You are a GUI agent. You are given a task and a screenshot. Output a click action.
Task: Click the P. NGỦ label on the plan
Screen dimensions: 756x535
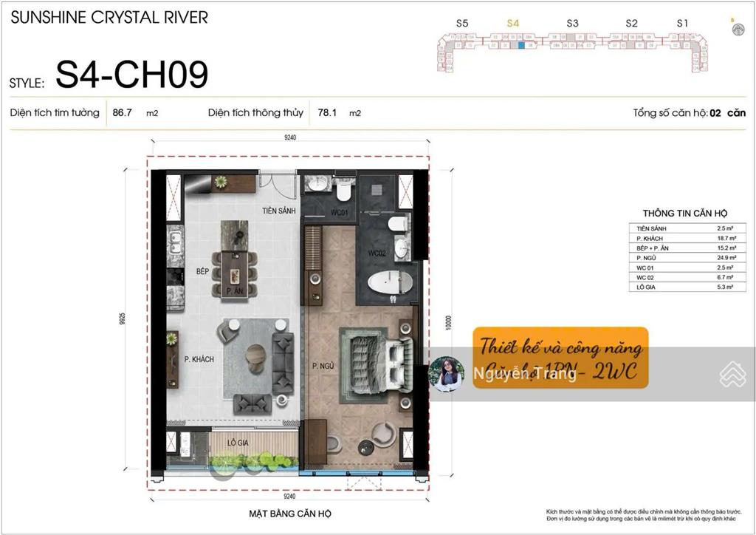pyautogui.click(x=323, y=367)
